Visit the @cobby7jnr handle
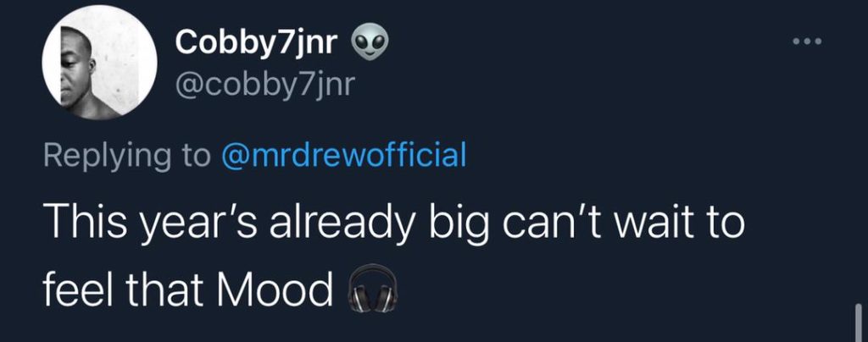The image size is (868, 342). click(264, 85)
